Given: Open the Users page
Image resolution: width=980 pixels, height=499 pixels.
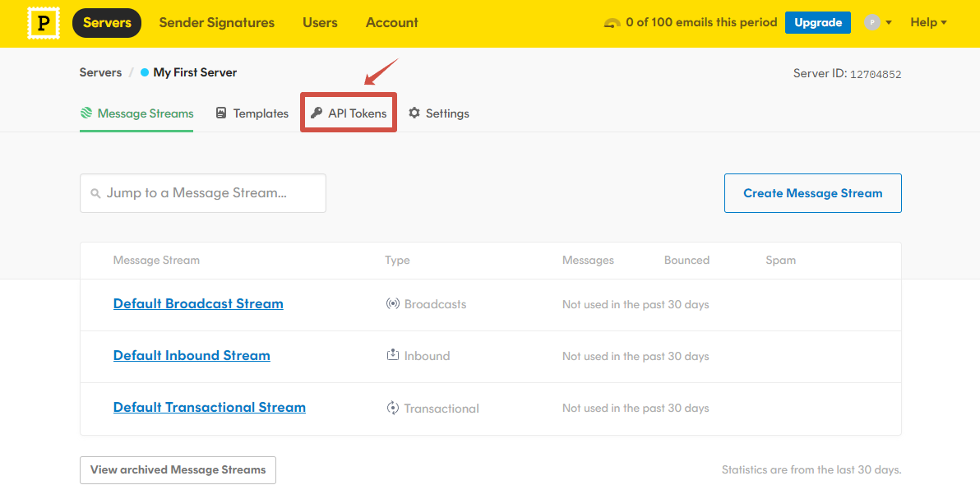Looking at the screenshot, I should tap(320, 23).
